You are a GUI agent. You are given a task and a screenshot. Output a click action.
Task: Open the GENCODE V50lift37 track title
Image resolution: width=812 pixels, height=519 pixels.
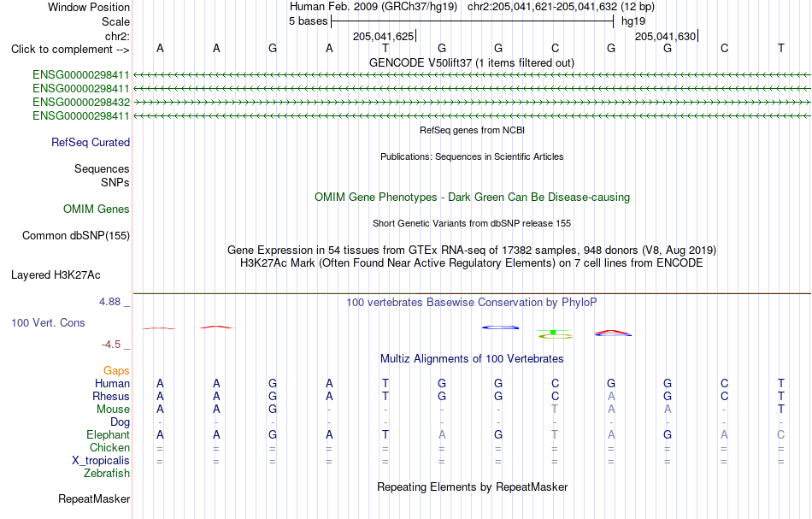pyautogui.click(x=472, y=63)
